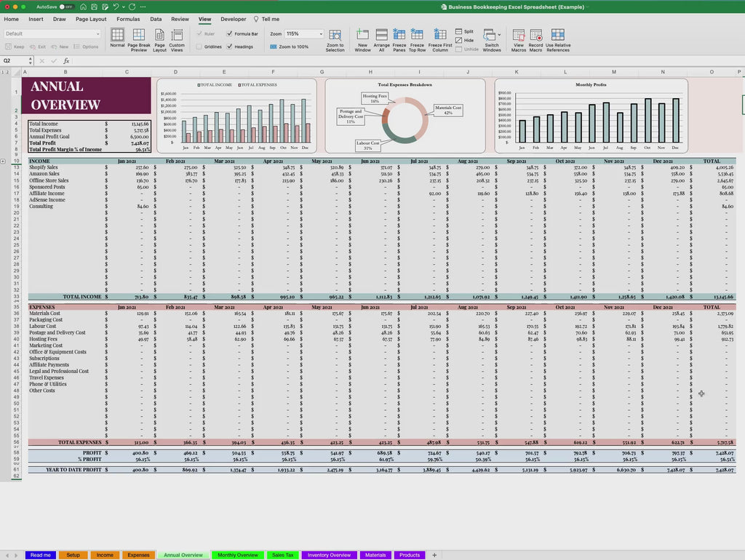Click the Split button
Image resolution: width=745 pixels, height=560 pixels.
tap(463, 31)
